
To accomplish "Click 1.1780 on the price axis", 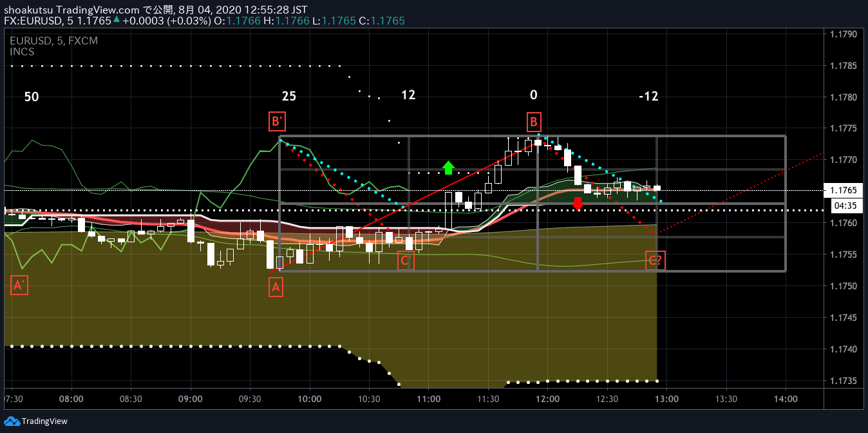I will pyautogui.click(x=844, y=97).
